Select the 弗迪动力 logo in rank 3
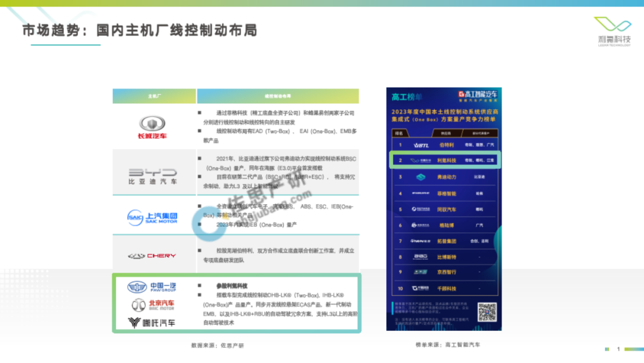Image resolution: width=644 pixels, height=363 pixels. (421, 178)
